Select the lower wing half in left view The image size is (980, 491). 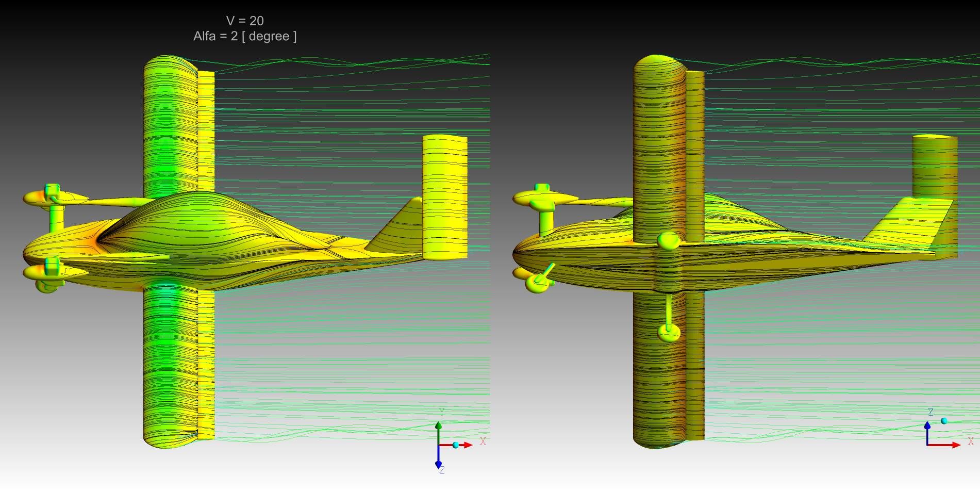170,361
